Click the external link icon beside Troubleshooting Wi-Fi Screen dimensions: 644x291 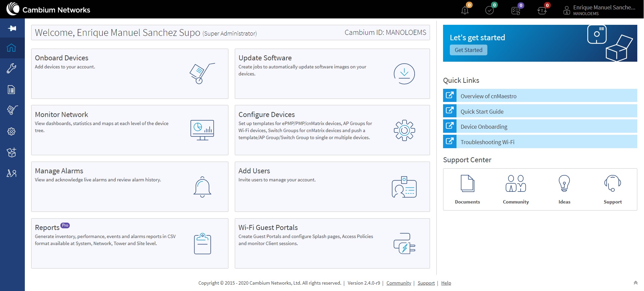[x=450, y=141]
